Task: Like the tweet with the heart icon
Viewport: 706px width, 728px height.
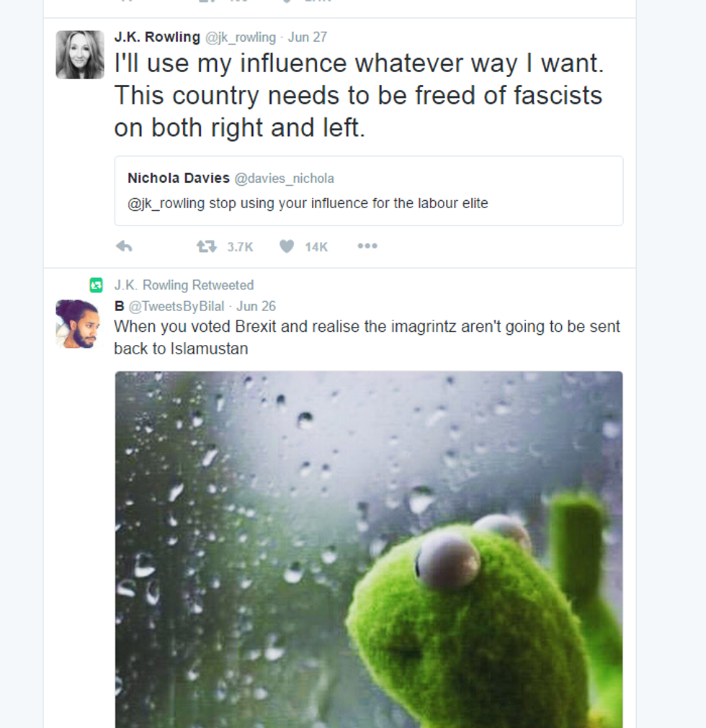Action: [287, 246]
